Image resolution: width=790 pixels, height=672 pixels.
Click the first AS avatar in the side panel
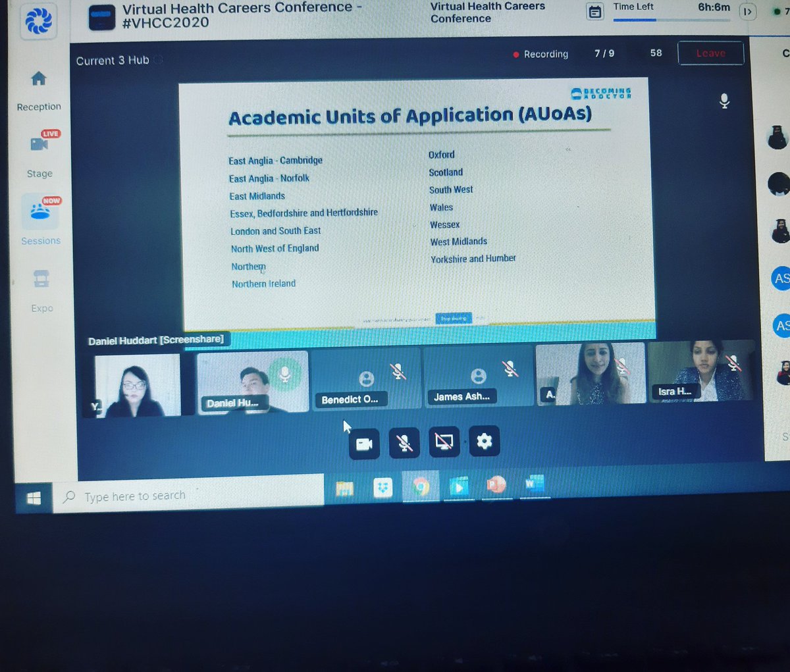[781, 278]
